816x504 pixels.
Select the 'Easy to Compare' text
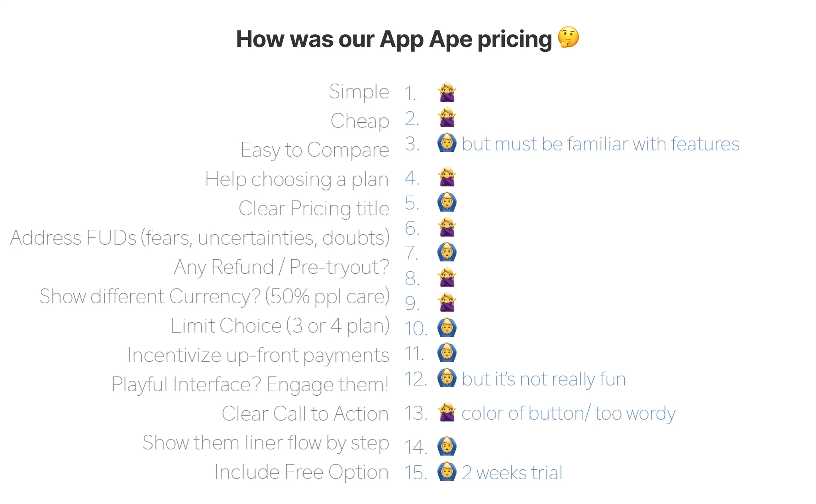point(315,150)
